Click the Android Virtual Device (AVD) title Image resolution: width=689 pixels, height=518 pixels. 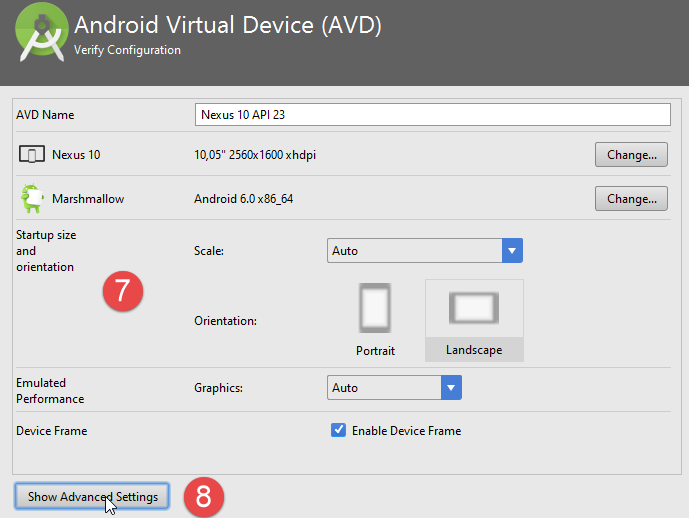point(227,25)
